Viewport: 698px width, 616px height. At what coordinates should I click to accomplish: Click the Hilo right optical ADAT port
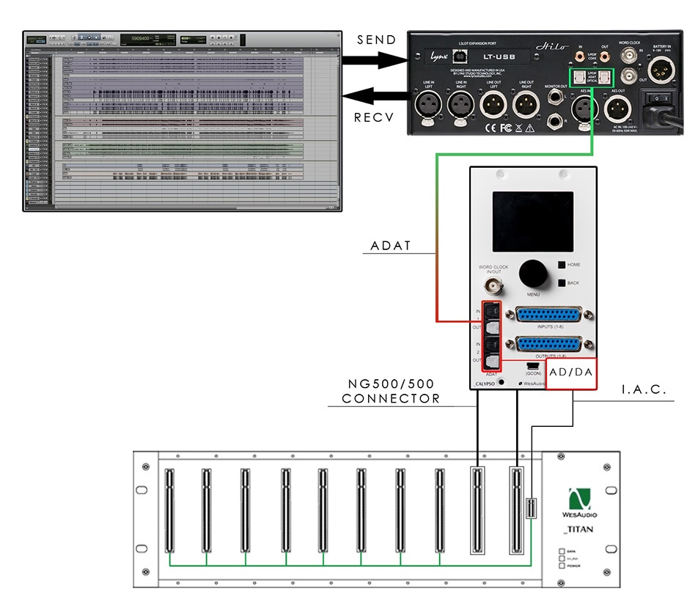(603, 78)
